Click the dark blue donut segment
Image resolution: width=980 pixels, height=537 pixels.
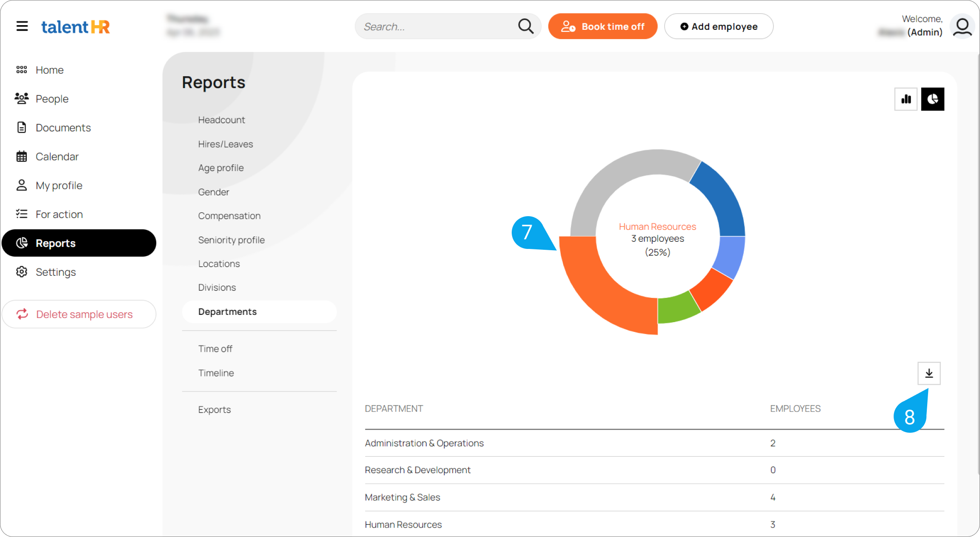click(x=724, y=199)
